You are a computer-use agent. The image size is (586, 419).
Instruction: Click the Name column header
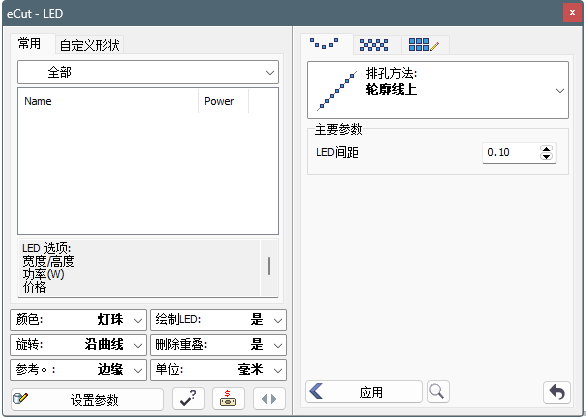click(x=108, y=101)
